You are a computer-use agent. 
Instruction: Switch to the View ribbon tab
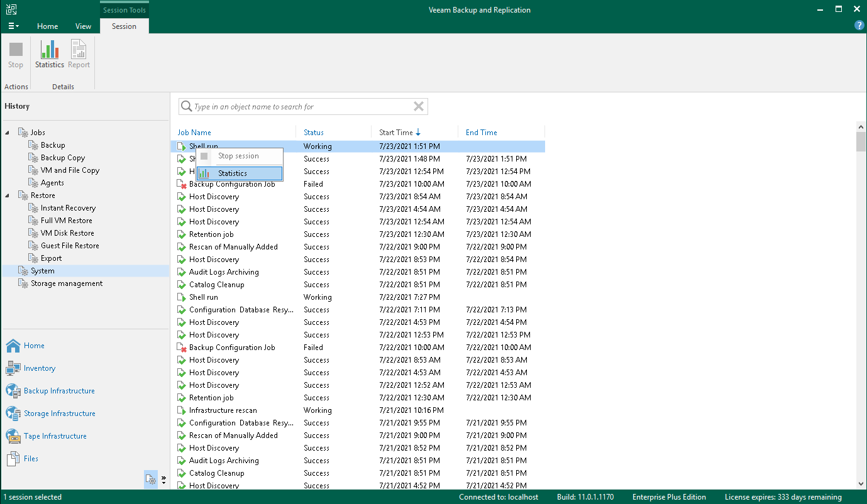click(83, 26)
